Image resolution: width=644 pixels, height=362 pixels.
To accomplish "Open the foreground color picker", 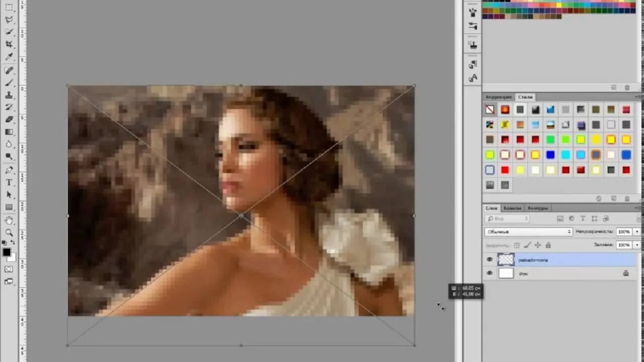I will [x=7, y=252].
